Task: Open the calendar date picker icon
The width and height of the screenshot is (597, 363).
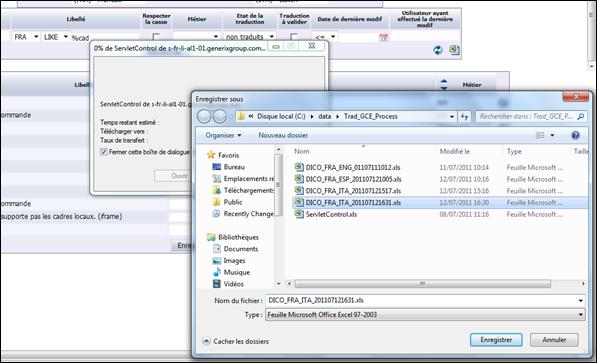Action: pos(383,37)
